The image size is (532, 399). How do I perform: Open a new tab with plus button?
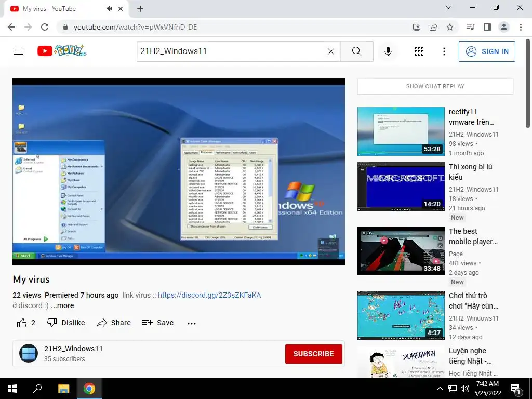[x=140, y=9]
